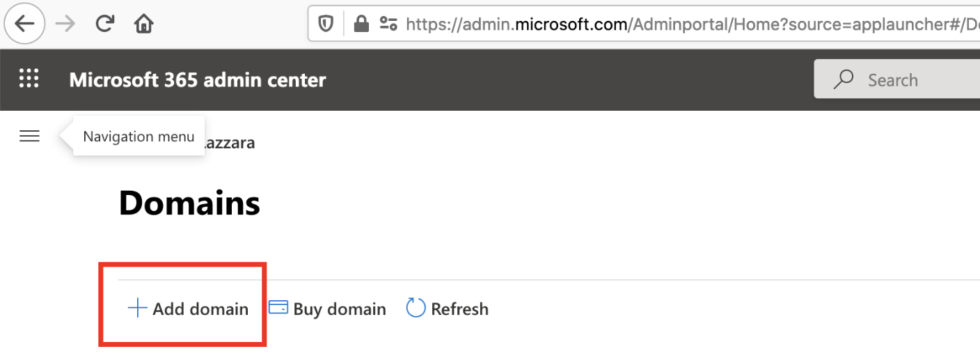Click the browser forward arrow
Viewport: 980px width, 358px height.
pyautogui.click(x=65, y=24)
